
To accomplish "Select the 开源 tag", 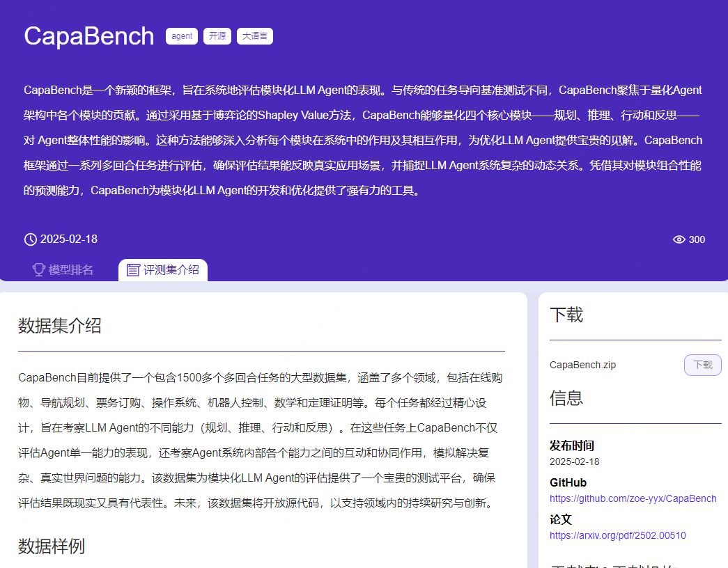I will 217,36.
